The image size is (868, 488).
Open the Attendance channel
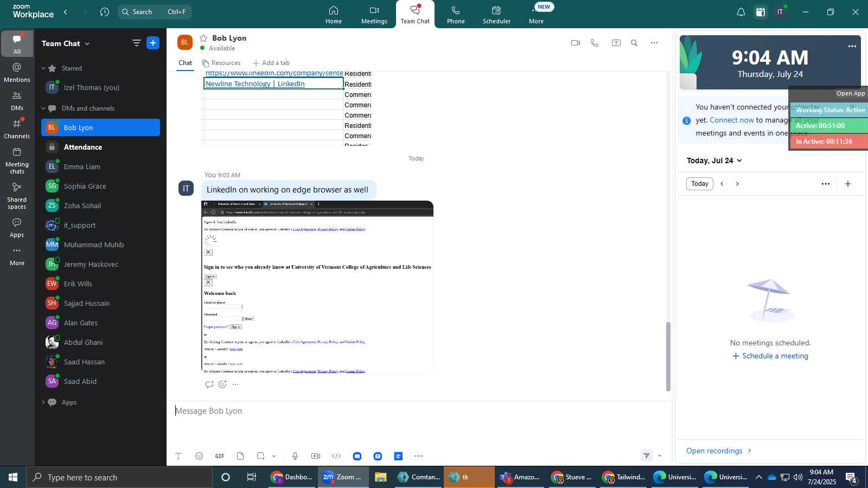pyautogui.click(x=100, y=147)
